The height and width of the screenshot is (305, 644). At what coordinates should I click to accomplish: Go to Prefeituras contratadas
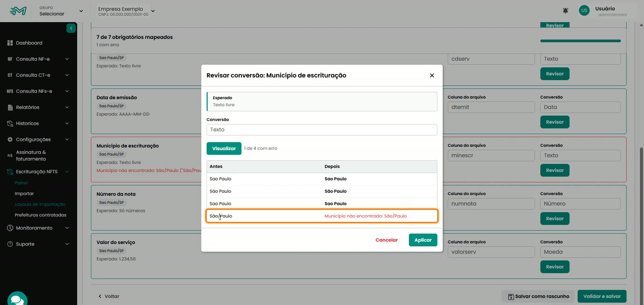(x=40, y=215)
